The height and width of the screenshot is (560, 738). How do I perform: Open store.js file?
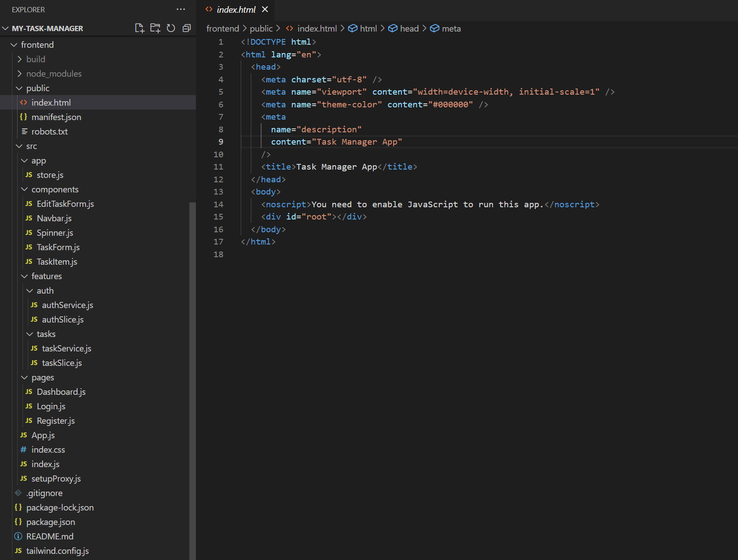coord(98,175)
